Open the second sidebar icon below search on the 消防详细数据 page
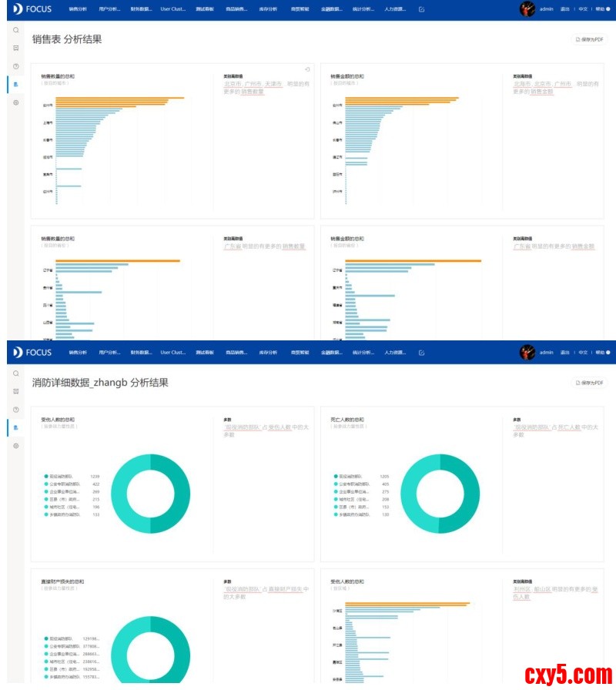 pyautogui.click(x=16, y=391)
